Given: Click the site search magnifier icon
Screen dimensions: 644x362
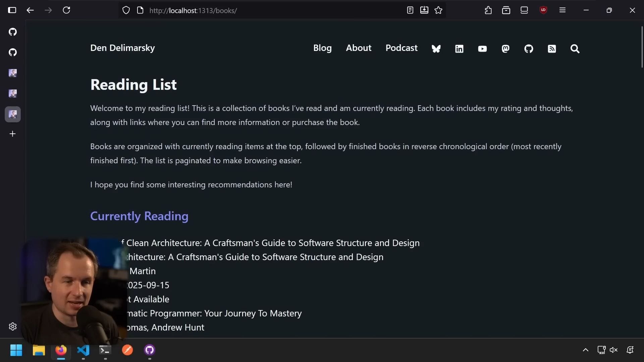Looking at the screenshot, I should pyautogui.click(x=575, y=49).
